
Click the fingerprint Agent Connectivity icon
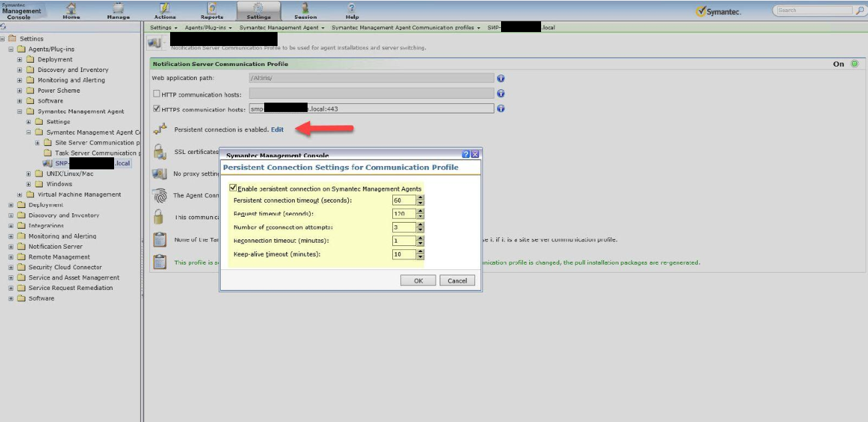tap(159, 196)
